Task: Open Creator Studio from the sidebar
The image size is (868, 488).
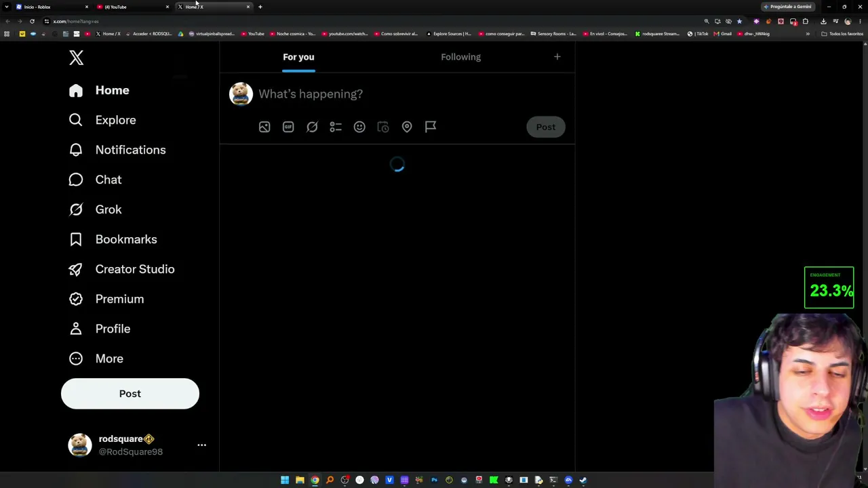Action: 121,269
